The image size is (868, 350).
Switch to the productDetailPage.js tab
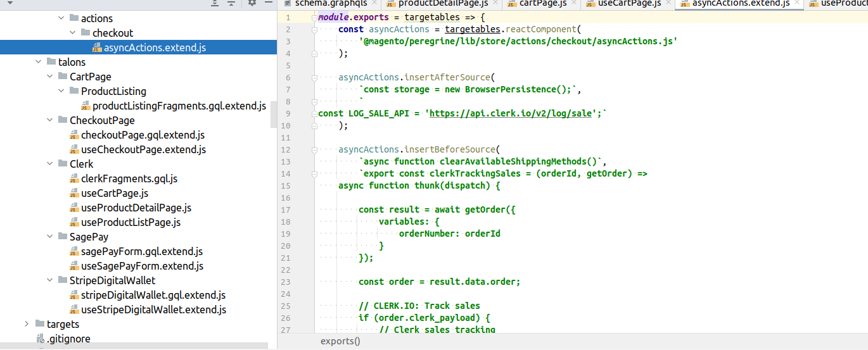click(442, 3)
